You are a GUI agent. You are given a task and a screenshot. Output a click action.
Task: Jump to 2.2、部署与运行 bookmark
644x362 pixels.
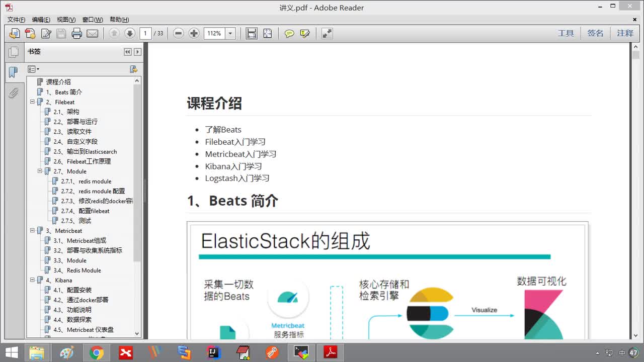point(75,122)
